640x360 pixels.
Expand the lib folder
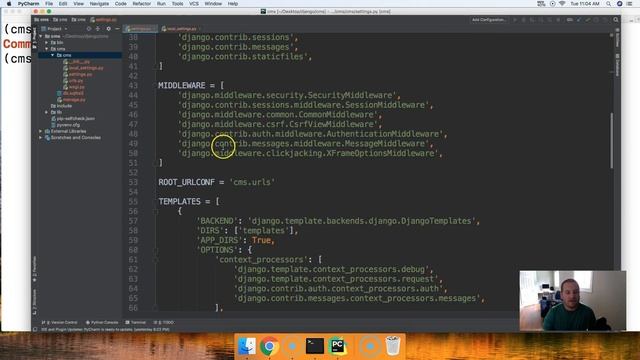point(47,112)
